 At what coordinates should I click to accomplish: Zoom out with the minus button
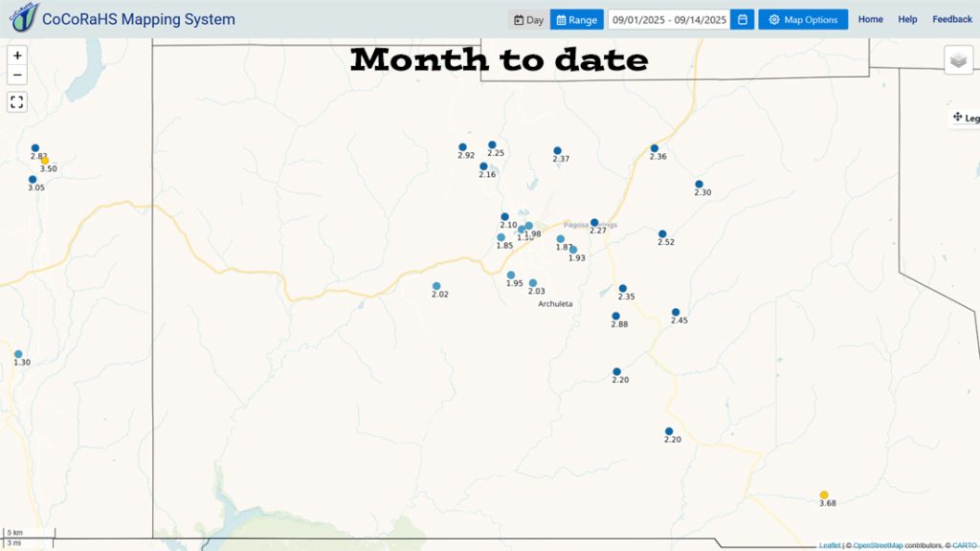(17, 75)
